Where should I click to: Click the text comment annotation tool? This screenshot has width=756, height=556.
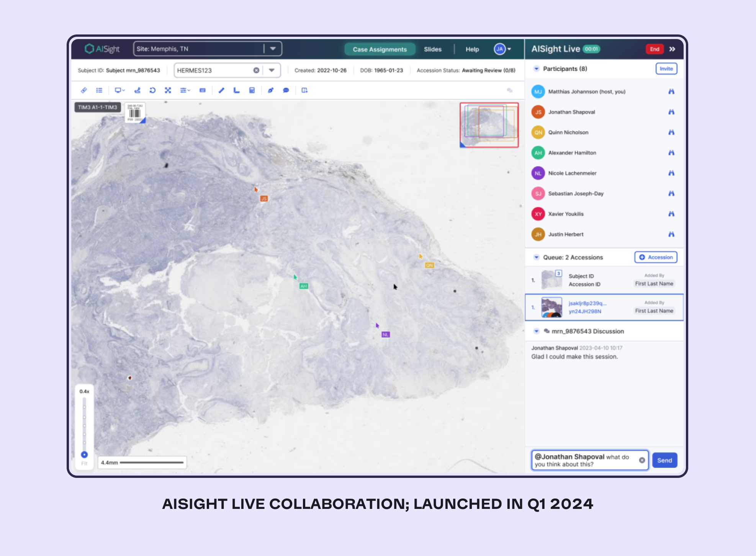point(286,90)
